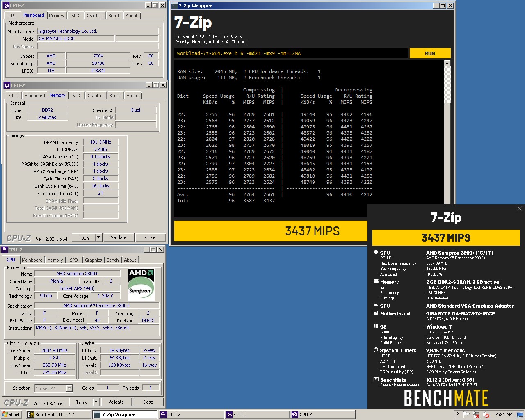Click the GA-MA790X-UD3P model field
Screen dimensions: 525x420
click(x=76, y=39)
